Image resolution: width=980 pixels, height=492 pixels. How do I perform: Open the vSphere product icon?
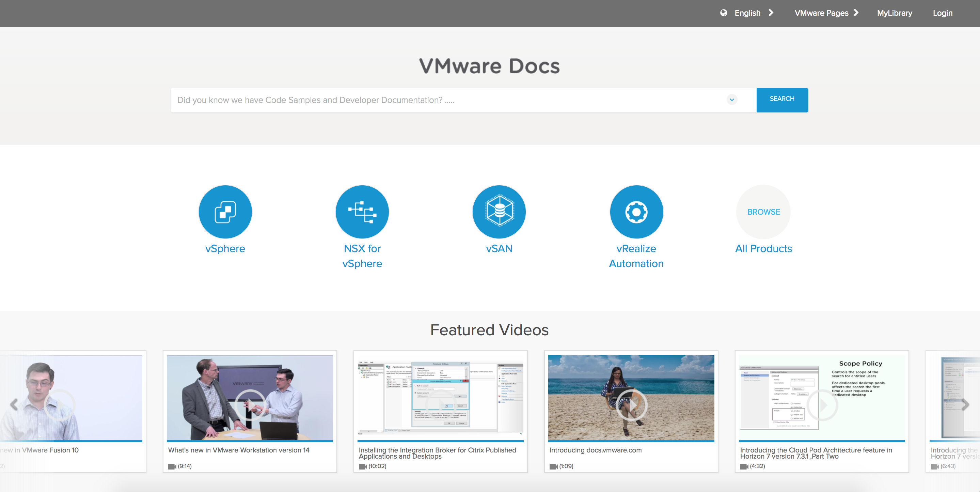tap(225, 212)
